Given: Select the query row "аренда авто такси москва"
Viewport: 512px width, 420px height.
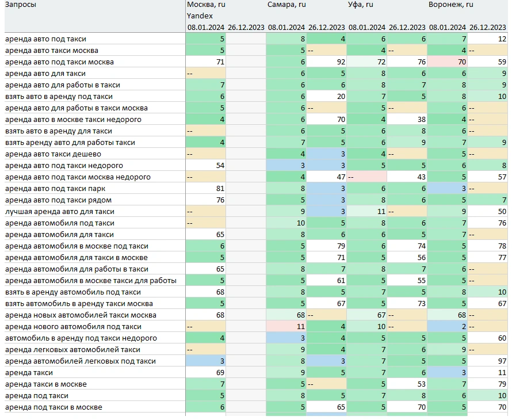Looking at the screenshot, I should click(52, 51).
